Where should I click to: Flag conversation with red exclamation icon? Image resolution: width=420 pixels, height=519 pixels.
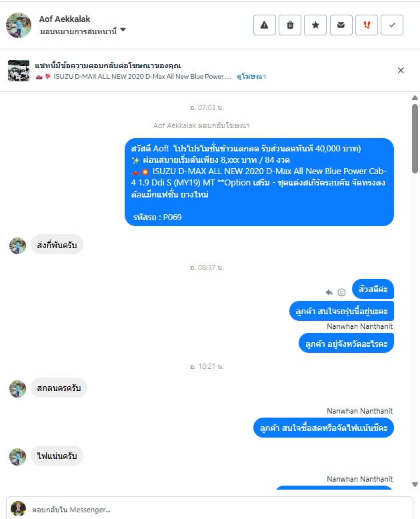pos(367,25)
